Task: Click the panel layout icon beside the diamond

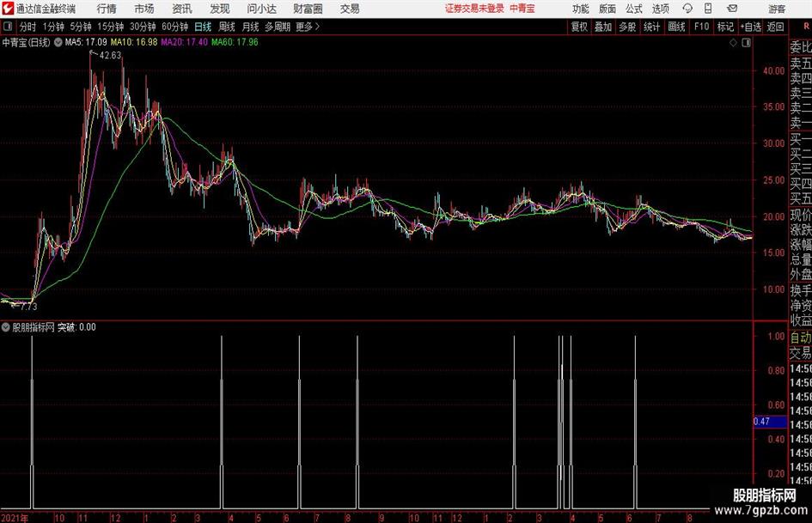Action: point(746,43)
